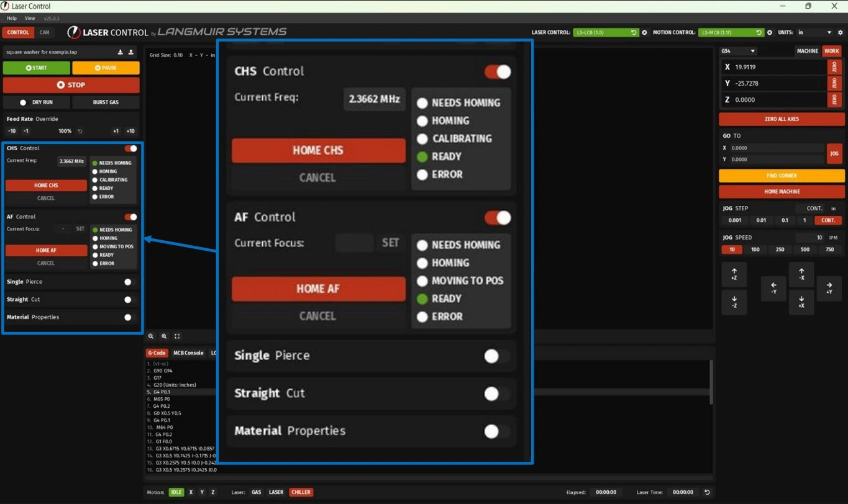Image resolution: width=848 pixels, height=504 pixels.
Task: Click the Go To X coordinate field
Action: coord(777,148)
